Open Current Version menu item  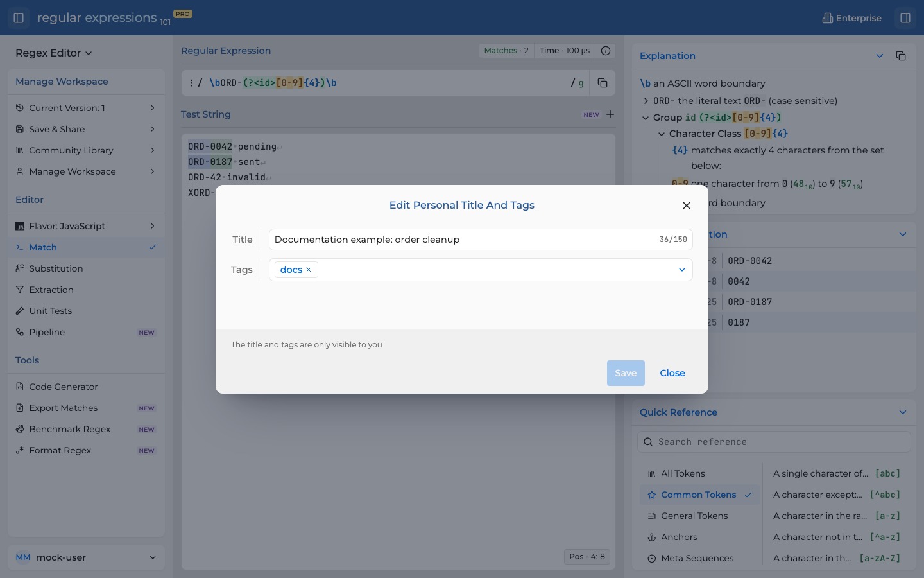86,108
